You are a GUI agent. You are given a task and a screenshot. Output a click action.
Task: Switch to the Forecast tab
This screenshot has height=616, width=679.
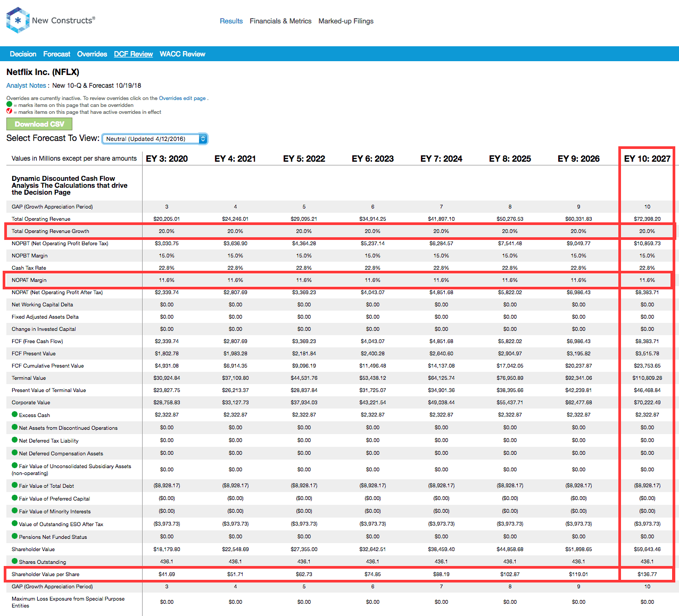[56, 54]
